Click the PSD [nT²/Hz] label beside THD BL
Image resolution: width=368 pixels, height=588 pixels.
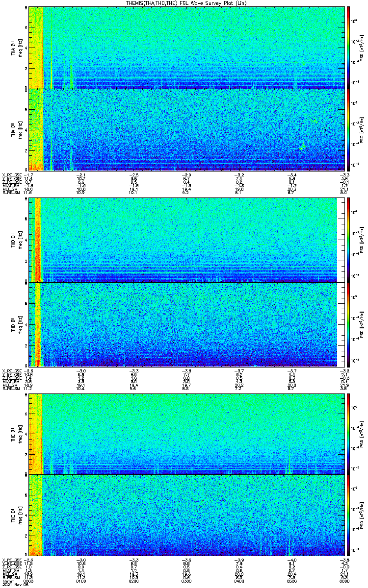362,241
